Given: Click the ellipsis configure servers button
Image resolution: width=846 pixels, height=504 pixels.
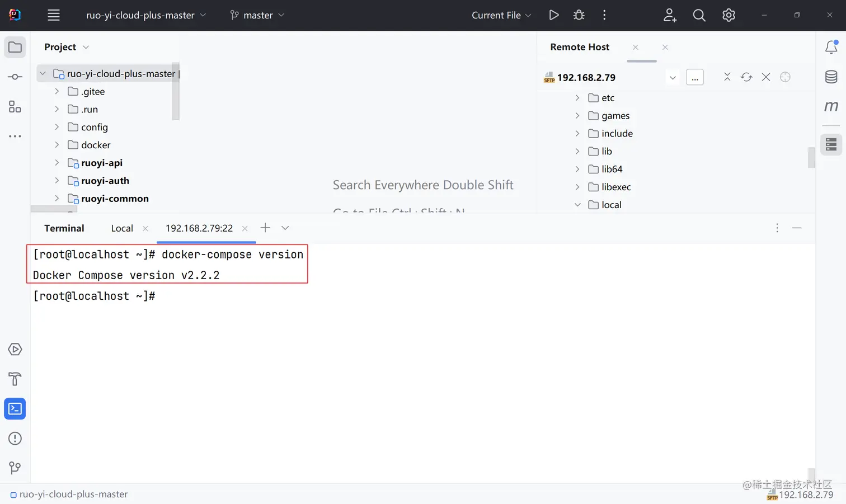Looking at the screenshot, I should pos(695,77).
